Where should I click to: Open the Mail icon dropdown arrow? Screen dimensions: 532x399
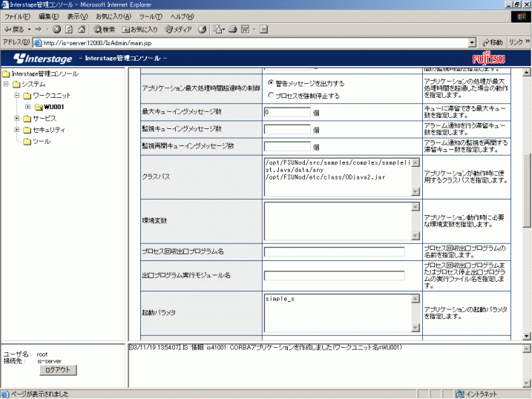click(x=223, y=30)
